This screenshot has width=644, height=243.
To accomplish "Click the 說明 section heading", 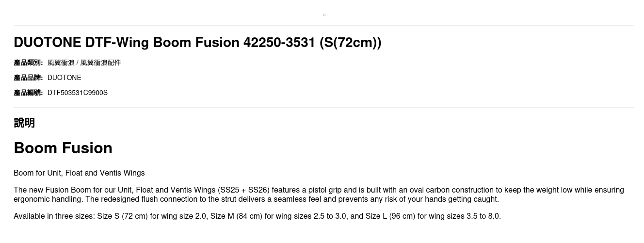I will tap(24, 123).
